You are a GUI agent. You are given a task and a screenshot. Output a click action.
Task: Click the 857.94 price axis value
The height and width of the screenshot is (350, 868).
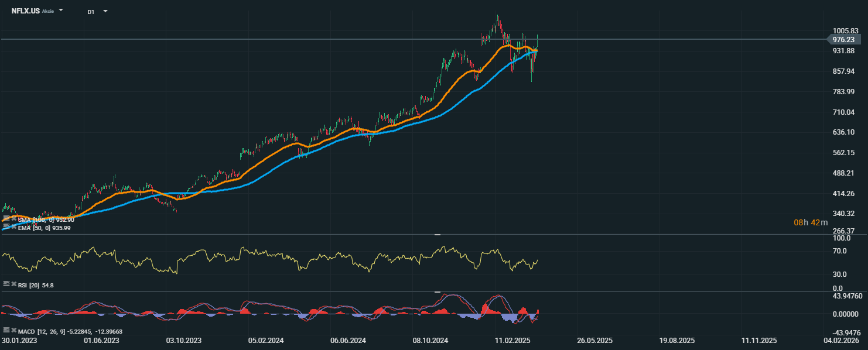point(843,71)
